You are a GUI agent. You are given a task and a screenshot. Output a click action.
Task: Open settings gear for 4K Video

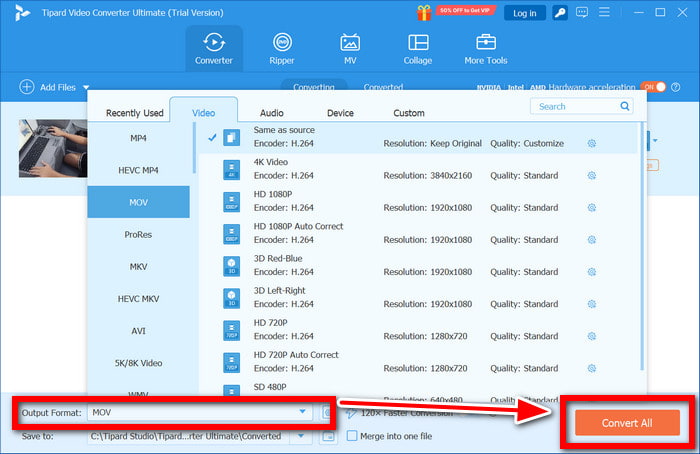click(x=592, y=175)
